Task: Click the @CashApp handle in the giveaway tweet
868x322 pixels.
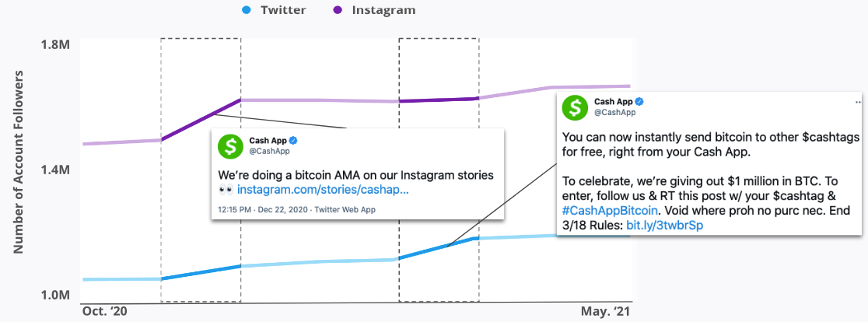Action: point(614,113)
